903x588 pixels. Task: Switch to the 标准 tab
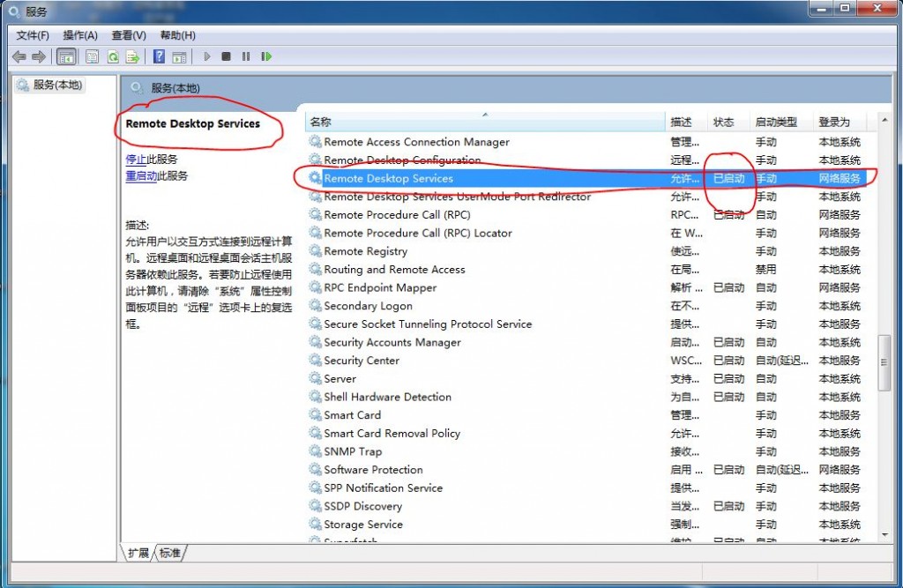169,553
